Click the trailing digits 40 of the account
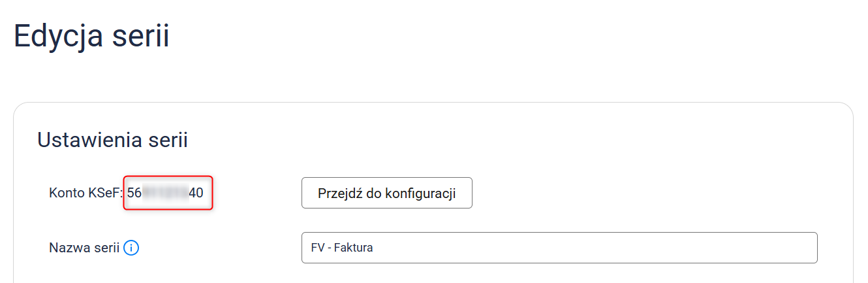 pos(196,193)
